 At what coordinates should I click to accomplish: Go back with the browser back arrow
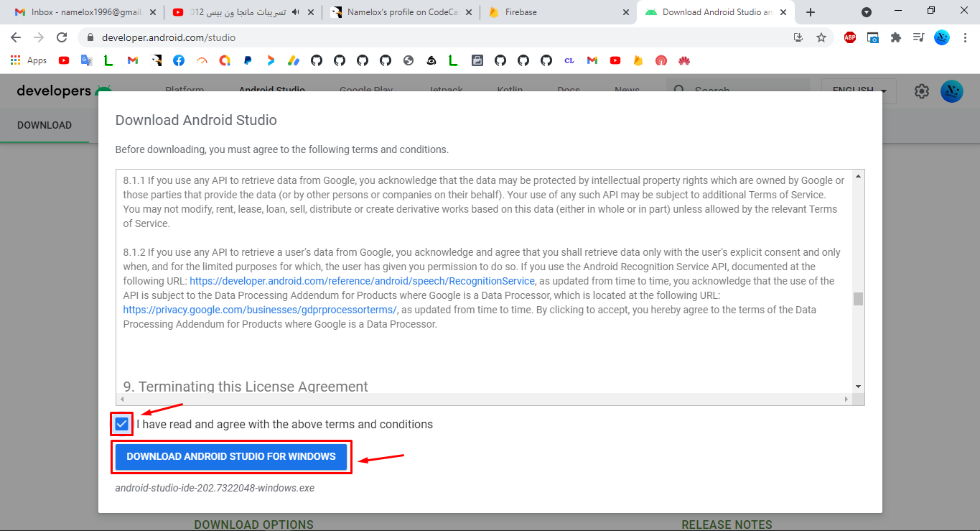click(x=16, y=37)
